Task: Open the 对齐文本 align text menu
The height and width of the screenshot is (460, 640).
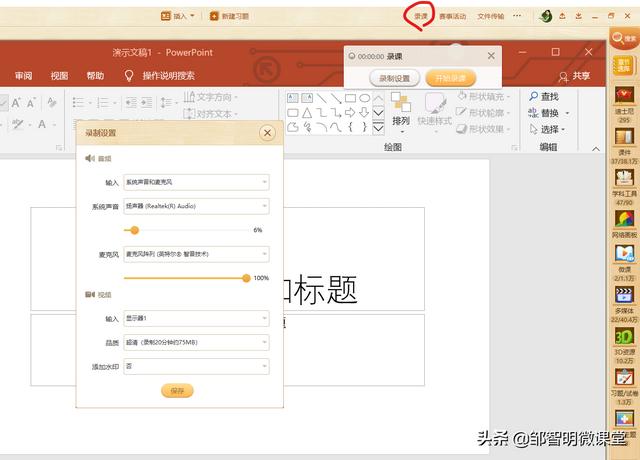Action: pyautogui.click(x=211, y=113)
